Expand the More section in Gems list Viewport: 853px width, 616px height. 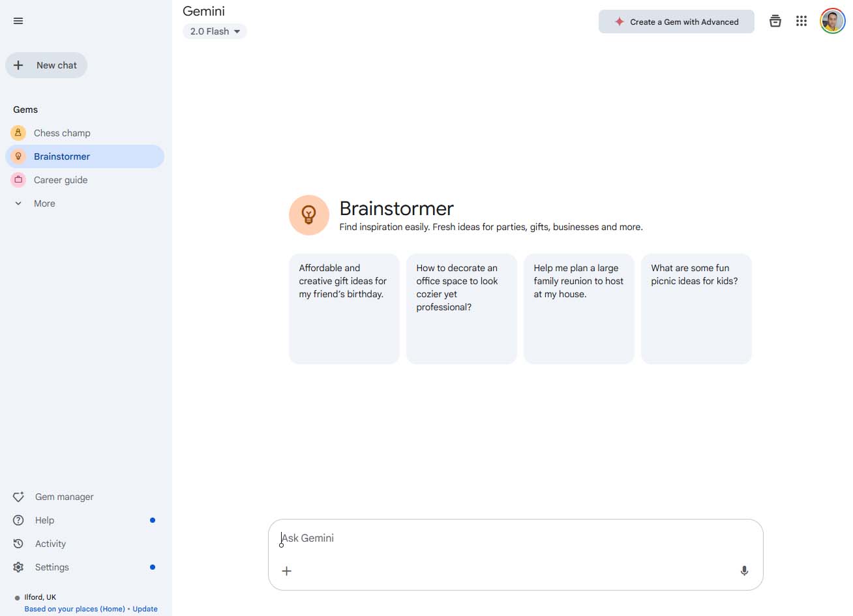(x=44, y=203)
